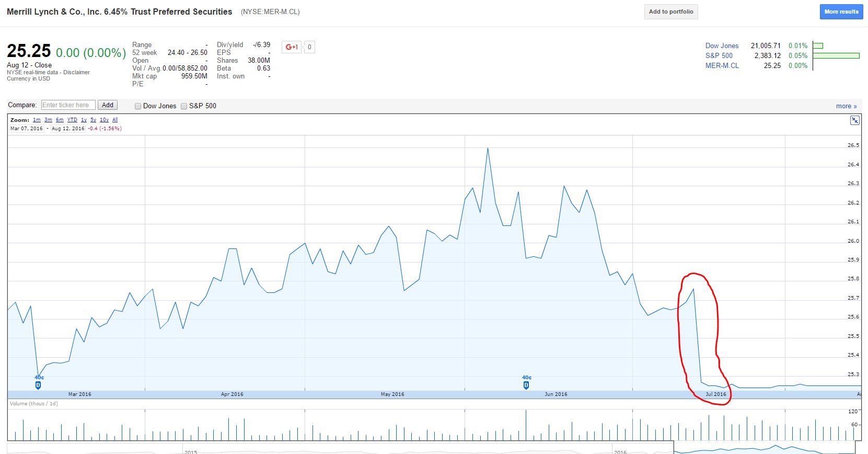Switch chart range to YTD
This screenshot has height=454, width=868.
click(72, 120)
